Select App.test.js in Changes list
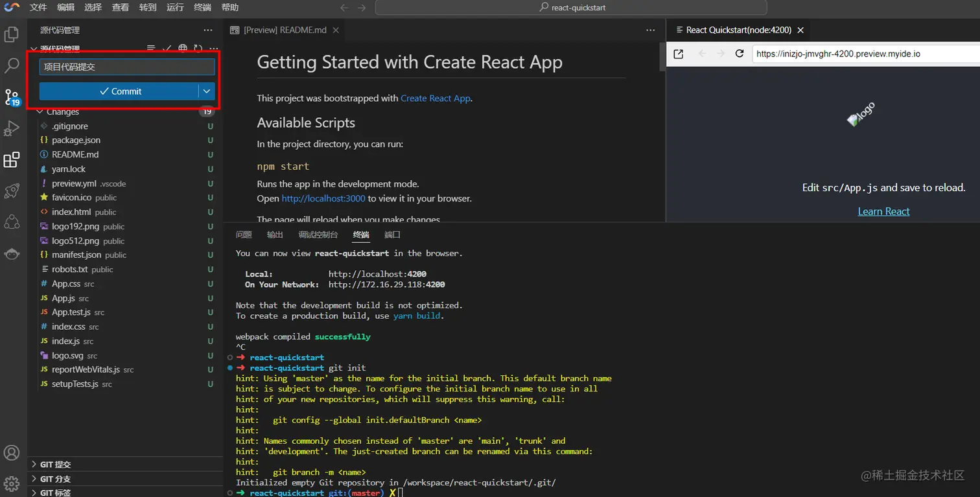The image size is (980, 497). coord(126,312)
